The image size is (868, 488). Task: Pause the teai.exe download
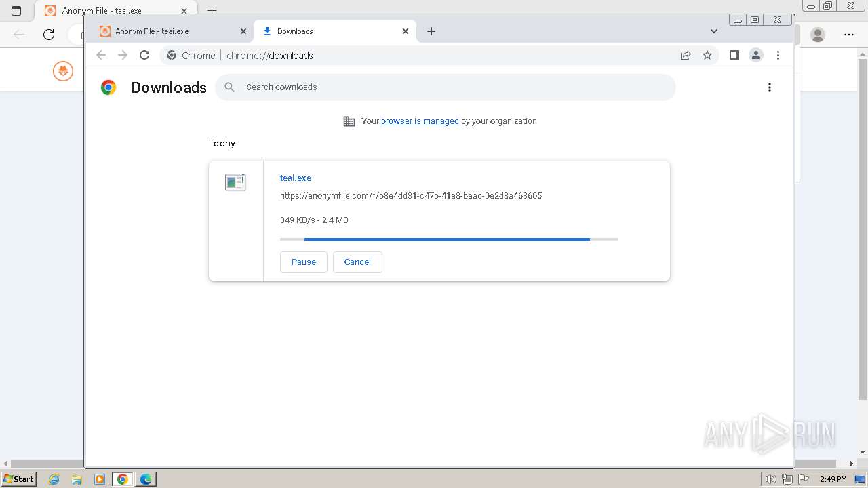[x=304, y=262]
